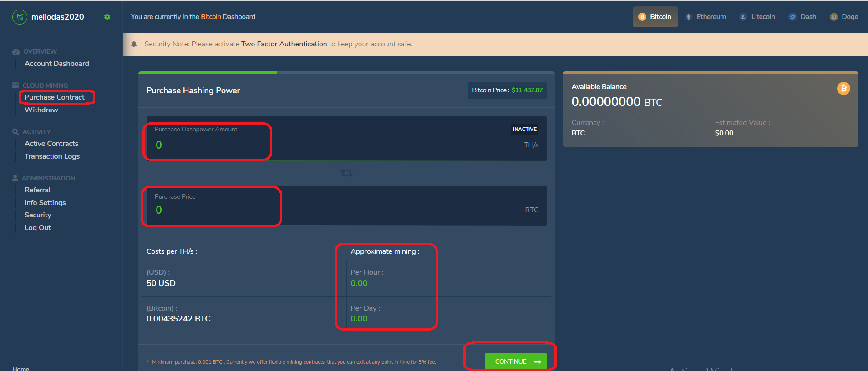Focus the Purchase Price field
Image resolution: width=868 pixels, height=371 pixels.
click(x=346, y=206)
